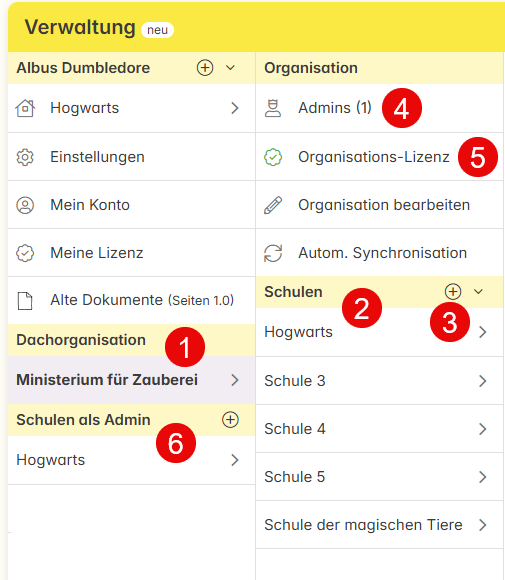The width and height of the screenshot is (505, 580).
Task: Open Schule der magischen Tiere
Action: [x=379, y=525]
